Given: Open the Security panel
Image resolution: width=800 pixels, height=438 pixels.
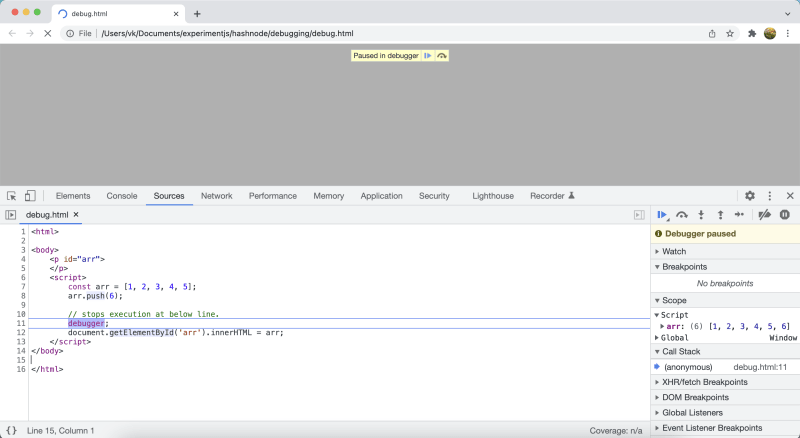Looking at the screenshot, I should pos(434,196).
